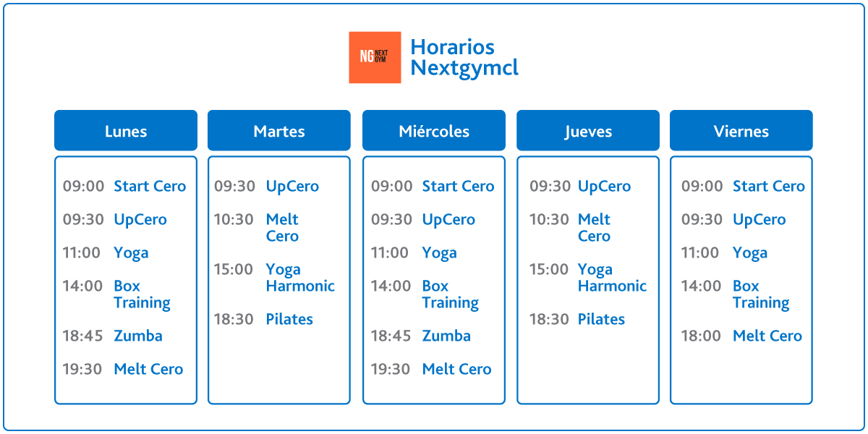Choose the Jueves day header
Screen dimensions: 868x434
(588, 131)
